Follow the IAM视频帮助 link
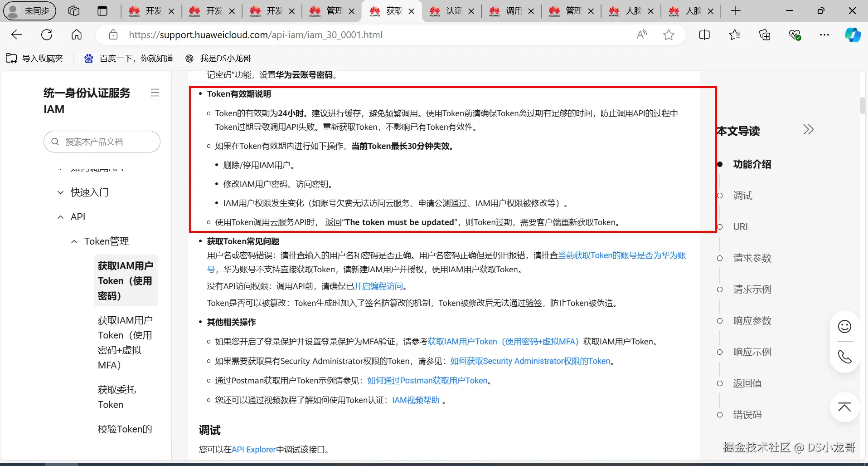The width and height of the screenshot is (868, 466). (416, 400)
